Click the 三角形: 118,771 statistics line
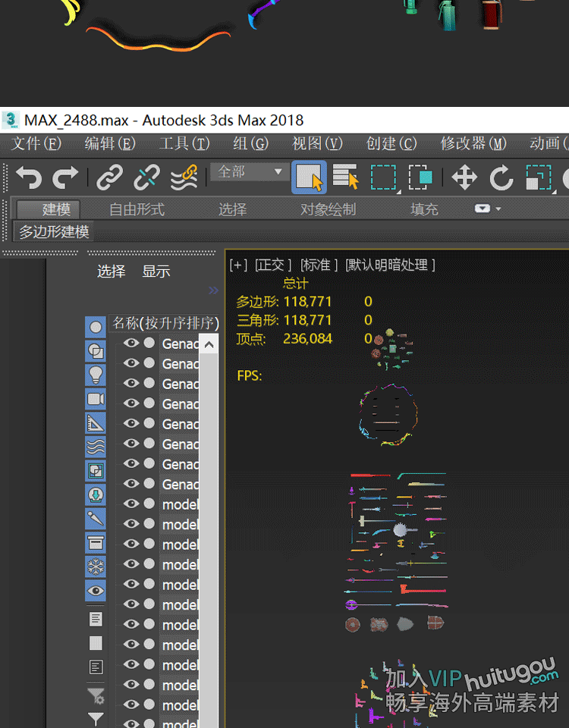Image resolution: width=569 pixels, height=728 pixels. click(284, 320)
